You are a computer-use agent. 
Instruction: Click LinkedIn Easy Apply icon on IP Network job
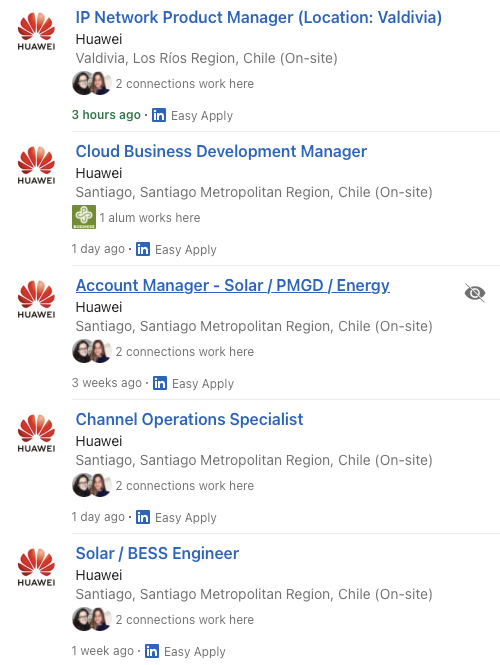click(159, 115)
